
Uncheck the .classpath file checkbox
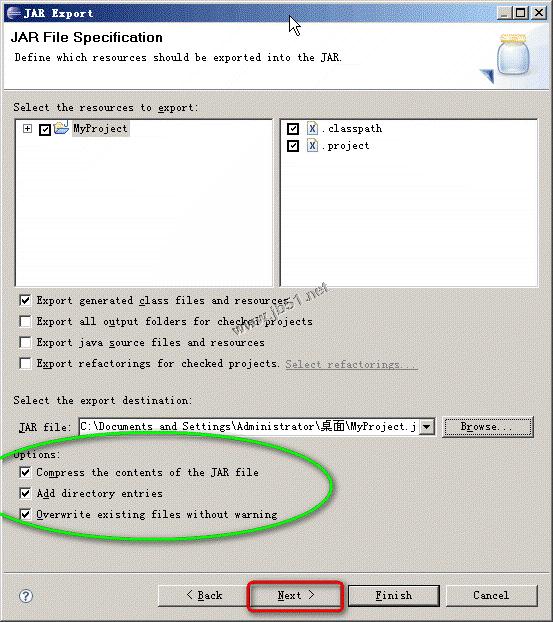293,129
